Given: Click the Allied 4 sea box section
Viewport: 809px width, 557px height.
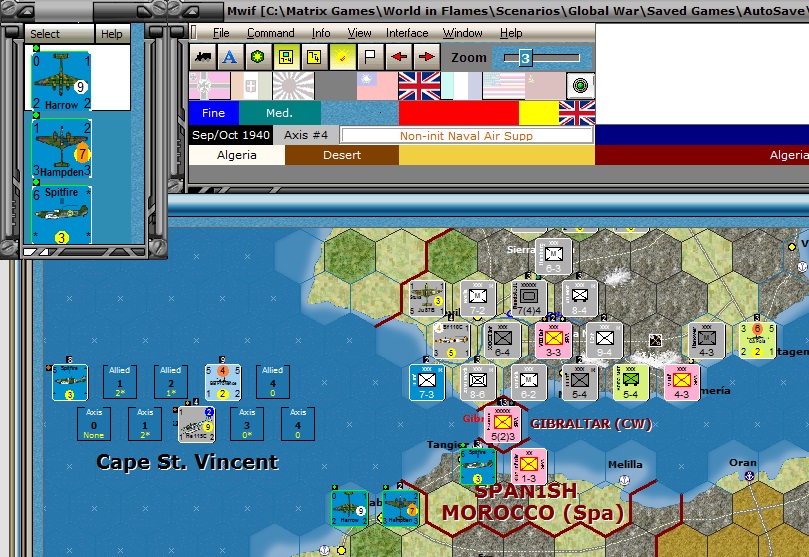Looking at the screenshot, I should coord(273,382).
